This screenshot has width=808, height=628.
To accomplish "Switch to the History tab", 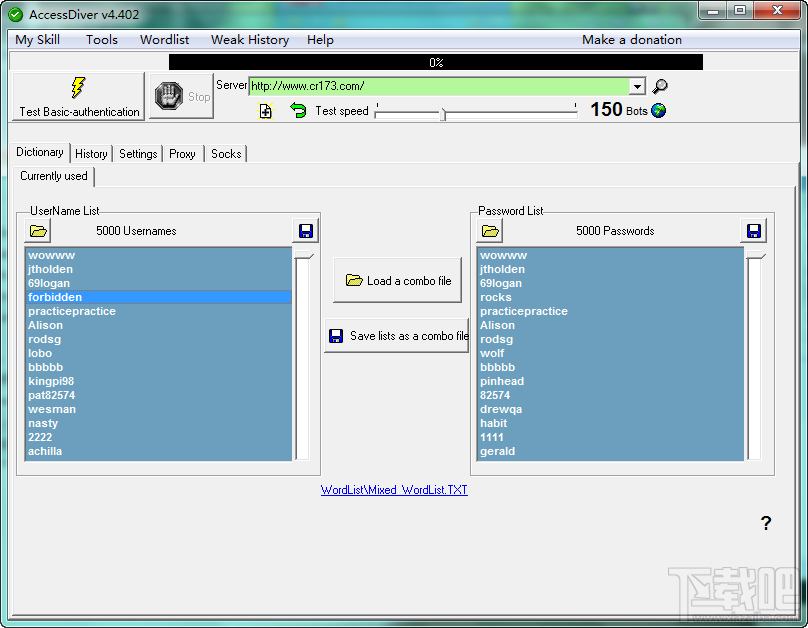I will (91, 154).
